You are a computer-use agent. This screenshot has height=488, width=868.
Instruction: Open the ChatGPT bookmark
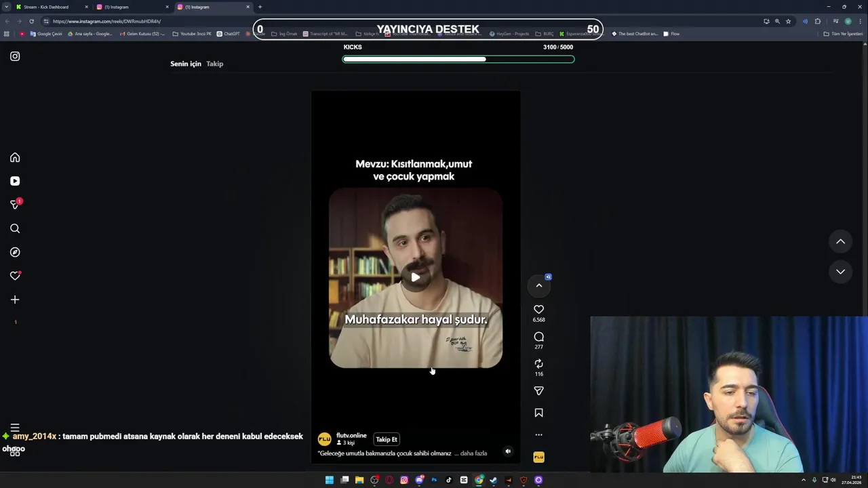tap(228, 34)
